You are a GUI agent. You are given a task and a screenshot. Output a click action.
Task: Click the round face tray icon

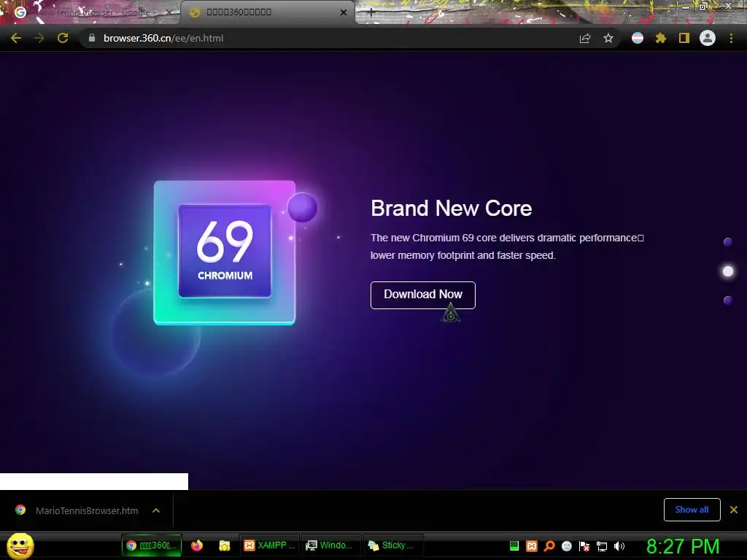click(567, 546)
